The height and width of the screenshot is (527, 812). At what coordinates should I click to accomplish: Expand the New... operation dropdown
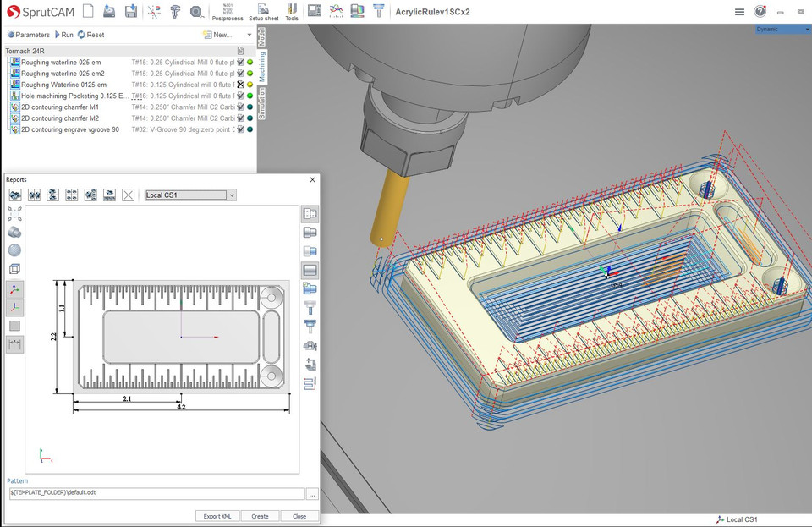[x=247, y=34]
